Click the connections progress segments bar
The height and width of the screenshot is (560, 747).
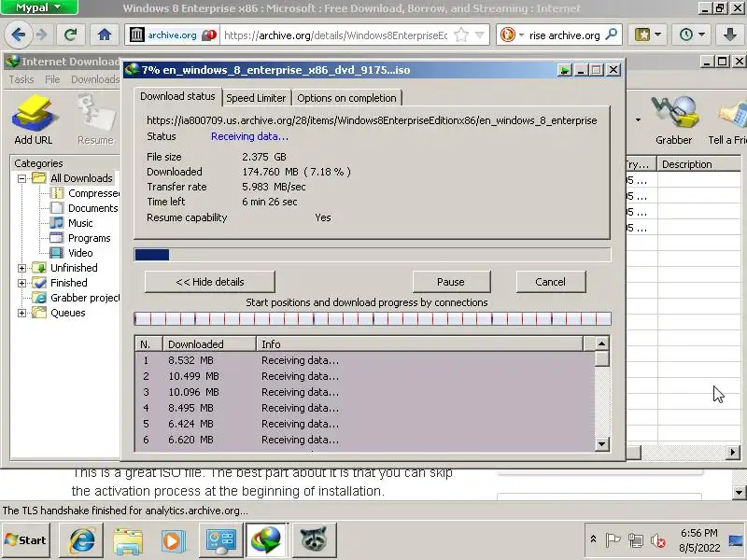pos(373,318)
